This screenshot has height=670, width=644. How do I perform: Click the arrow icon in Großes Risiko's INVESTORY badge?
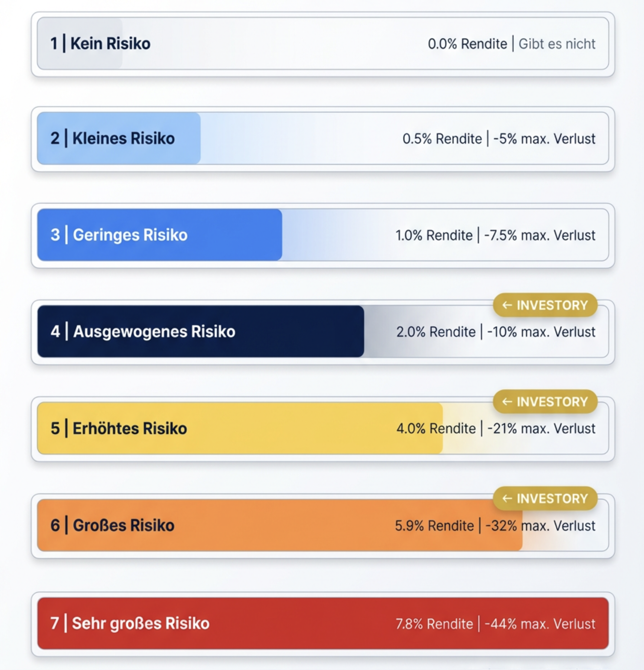[507, 498]
